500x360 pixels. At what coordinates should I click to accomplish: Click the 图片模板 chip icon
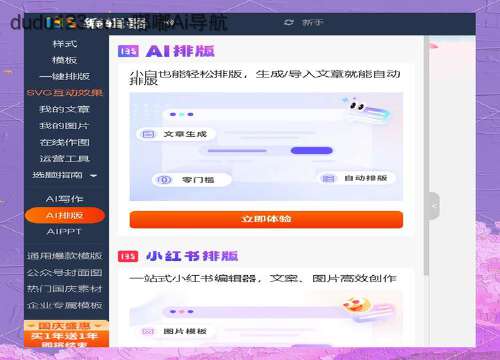point(148,331)
